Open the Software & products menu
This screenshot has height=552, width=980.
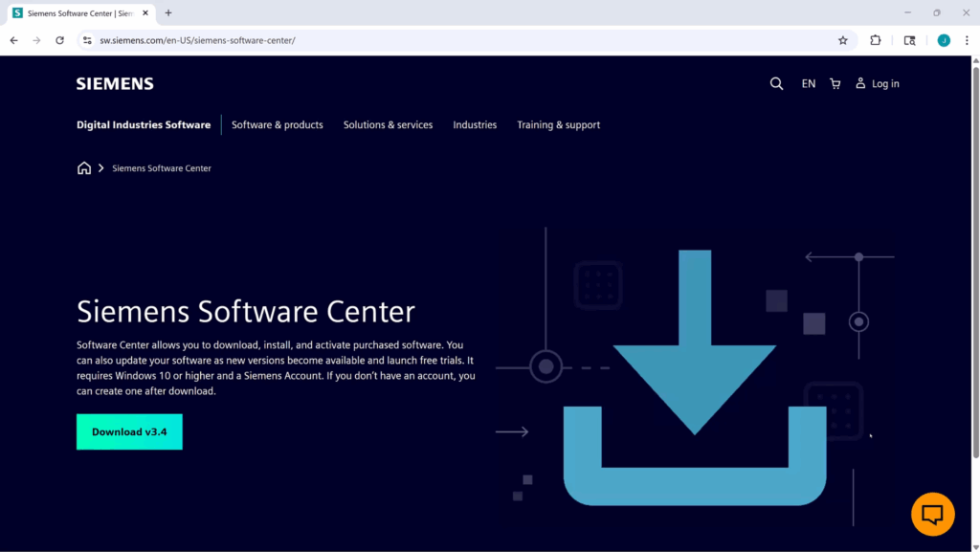(277, 124)
